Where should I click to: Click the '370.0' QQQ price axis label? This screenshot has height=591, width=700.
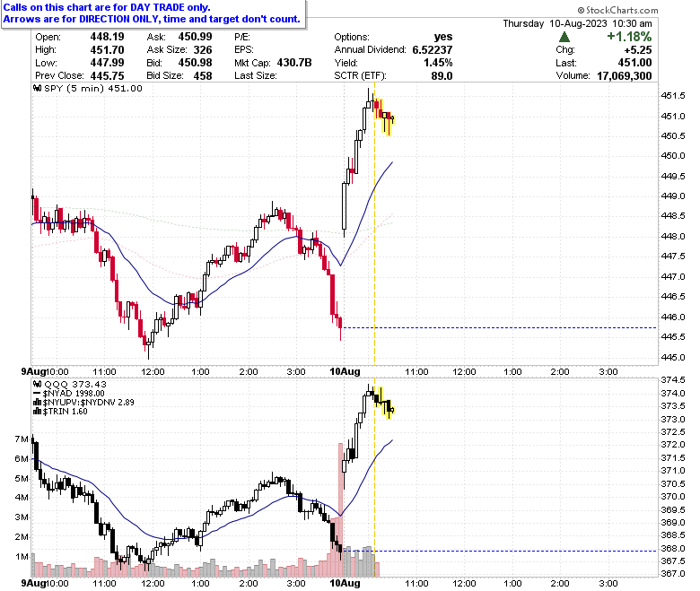(672, 497)
